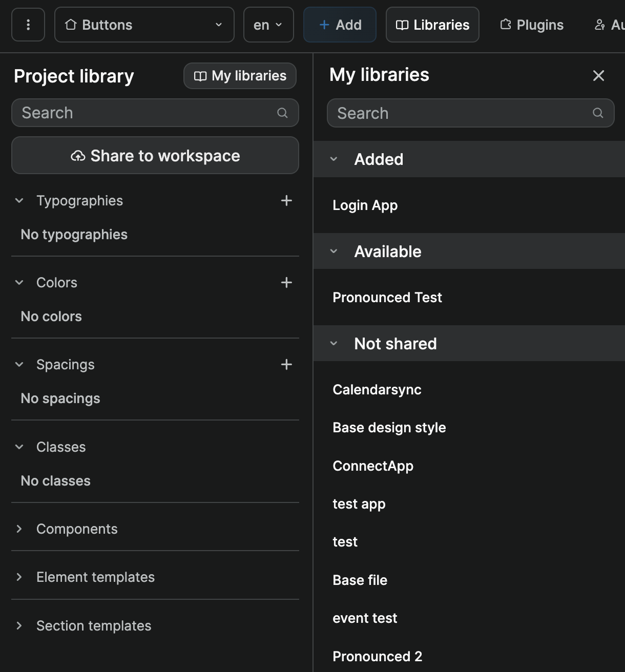The width and height of the screenshot is (625, 672).
Task: Focus the My libraries search field
Action: pyautogui.click(x=461, y=113)
